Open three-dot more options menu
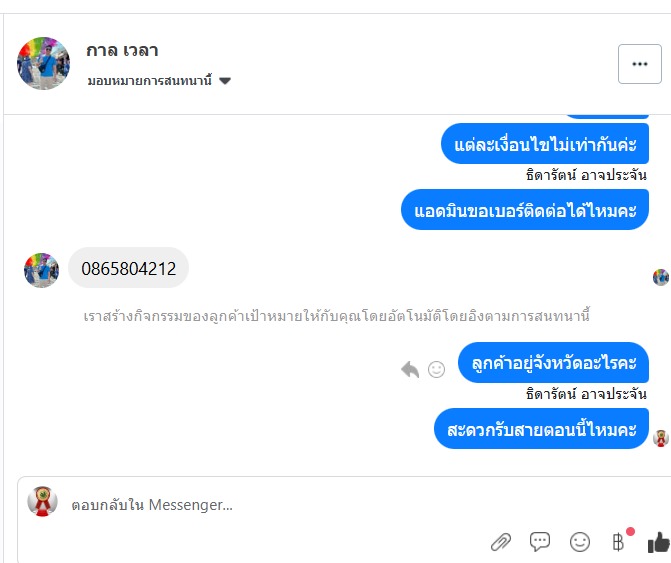Screen dimensions: 671x563 pyautogui.click(x=640, y=64)
